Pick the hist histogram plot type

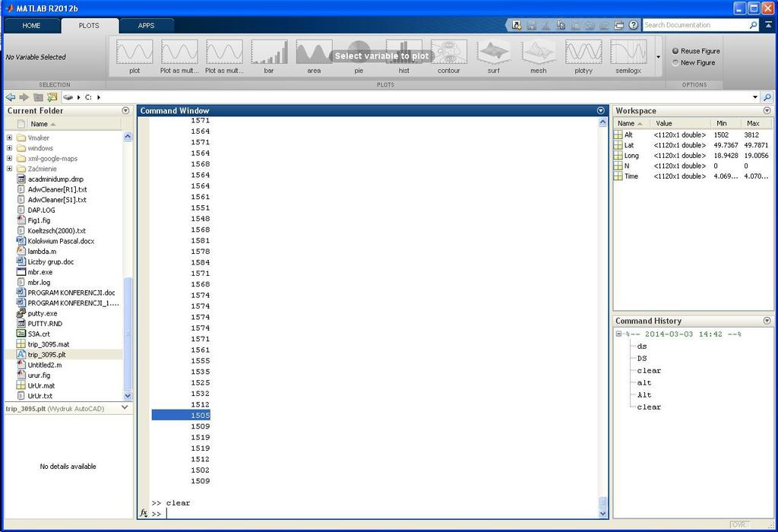[x=404, y=57]
